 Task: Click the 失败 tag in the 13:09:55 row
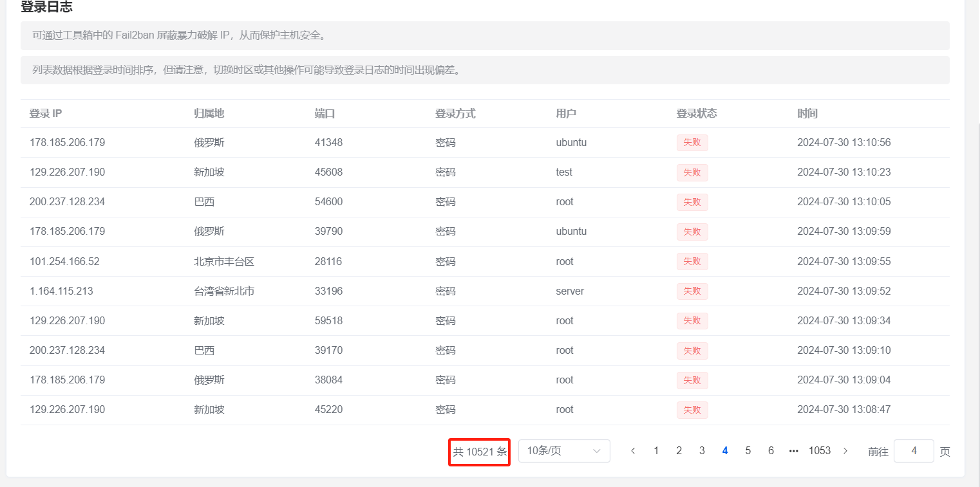692,261
